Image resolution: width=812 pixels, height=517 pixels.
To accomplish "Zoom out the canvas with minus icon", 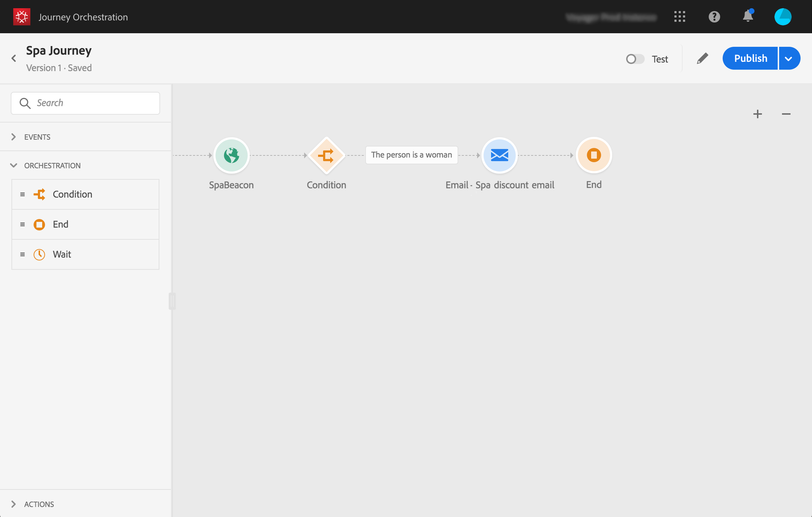I will click(x=786, y=114).
